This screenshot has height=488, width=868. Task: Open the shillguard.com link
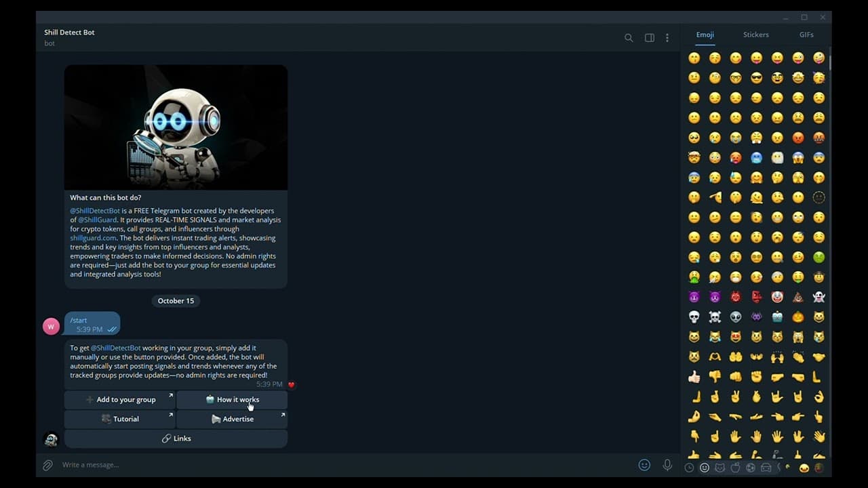93,238
